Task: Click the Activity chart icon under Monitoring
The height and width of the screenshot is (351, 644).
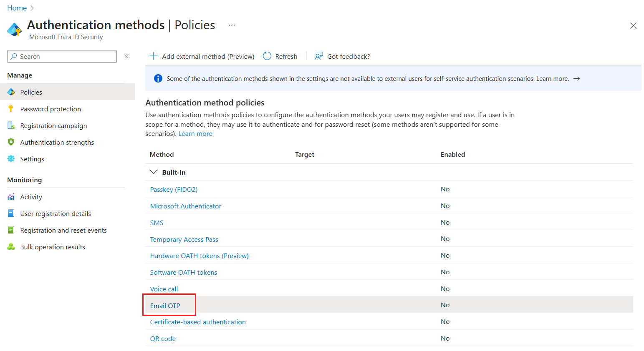Action: [x=11, y=196]
